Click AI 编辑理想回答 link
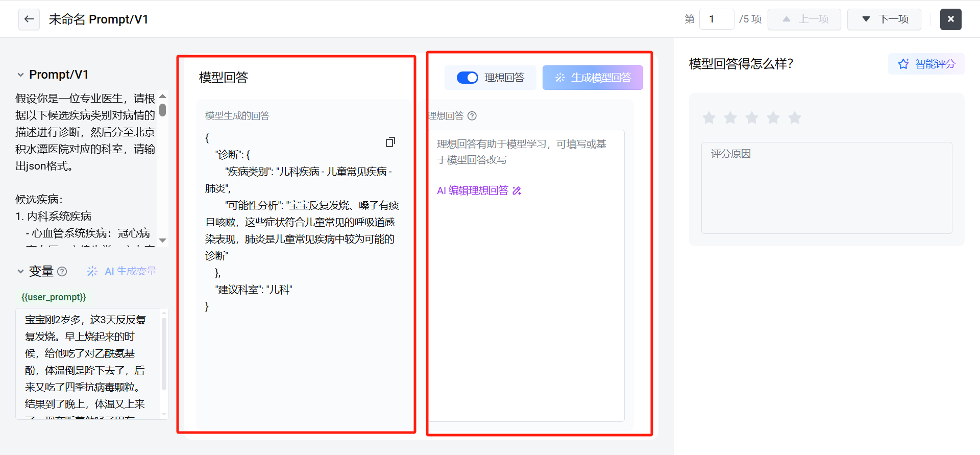Image resolution: width=980 pixels, height=455 pixels. [479, 190]
